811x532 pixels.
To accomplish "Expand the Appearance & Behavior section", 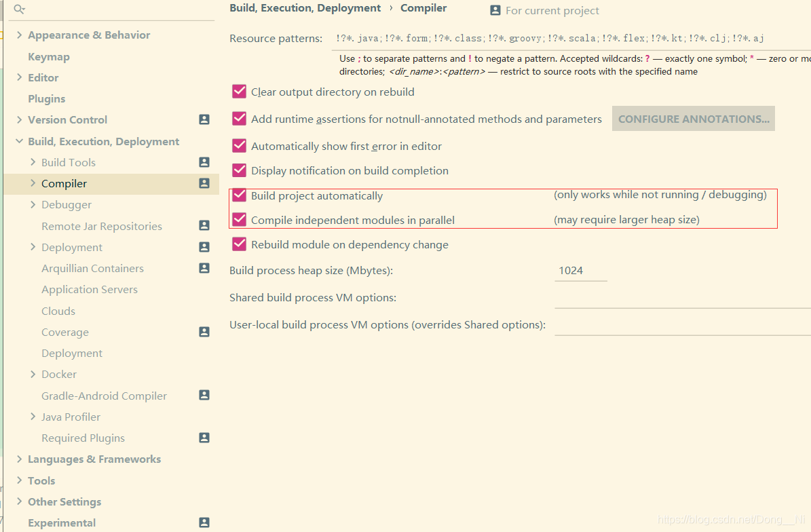I will (x=19, y=35).
